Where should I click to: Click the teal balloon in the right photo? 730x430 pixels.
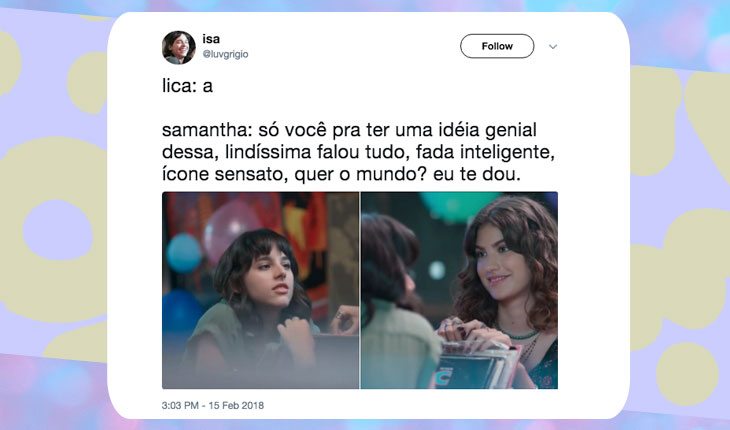point(454,205)
